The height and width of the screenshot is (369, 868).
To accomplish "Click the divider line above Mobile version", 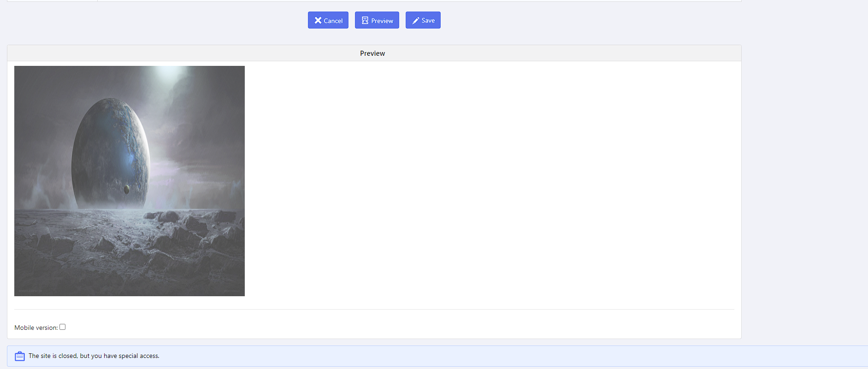I will pyautogui.click(x=374, y=309).
